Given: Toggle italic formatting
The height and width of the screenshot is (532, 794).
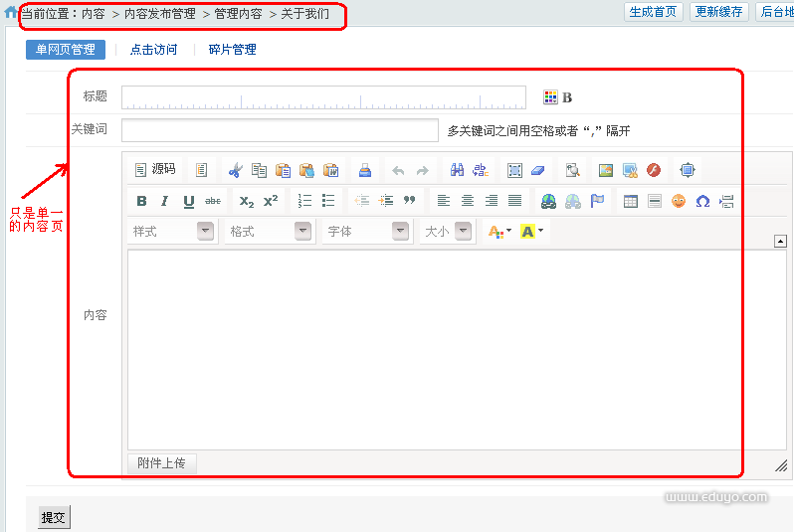Looking at the screenshot, I should [x=165, y=201].
